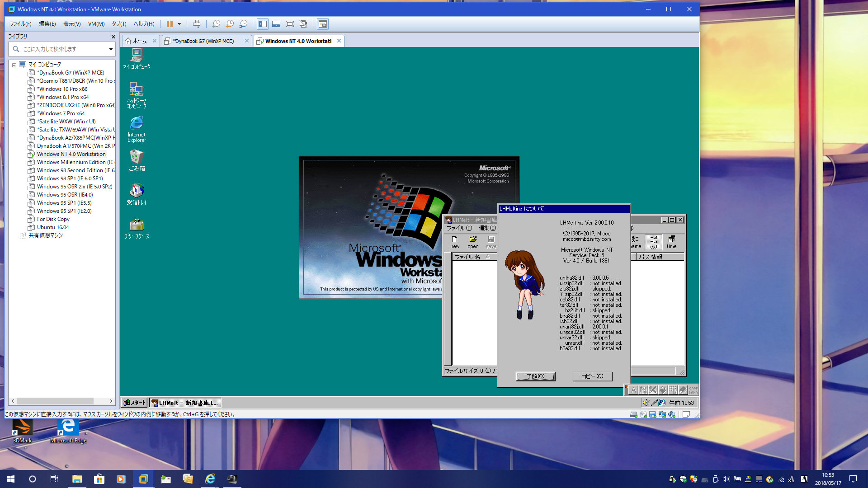Click LHMelt taskbar button in NT taskbar
868x488 pixels.
[x=185, y=403]
